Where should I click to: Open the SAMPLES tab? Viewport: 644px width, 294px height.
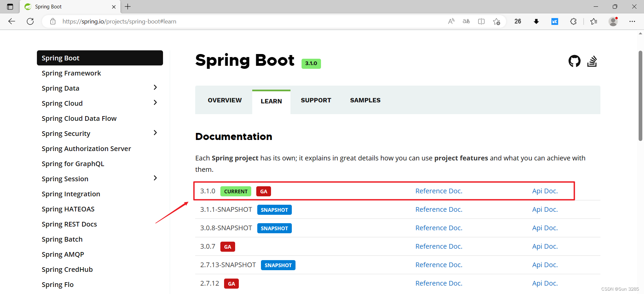click(x=365, y=100)
